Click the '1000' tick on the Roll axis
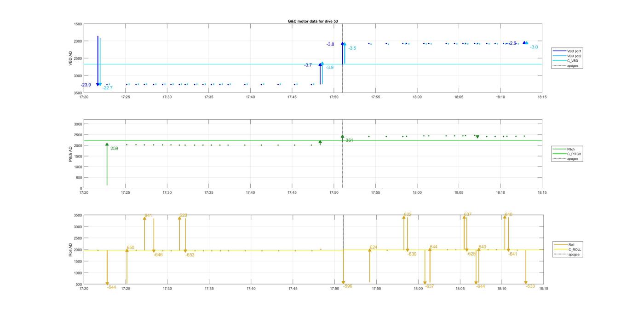 point(78,273)
